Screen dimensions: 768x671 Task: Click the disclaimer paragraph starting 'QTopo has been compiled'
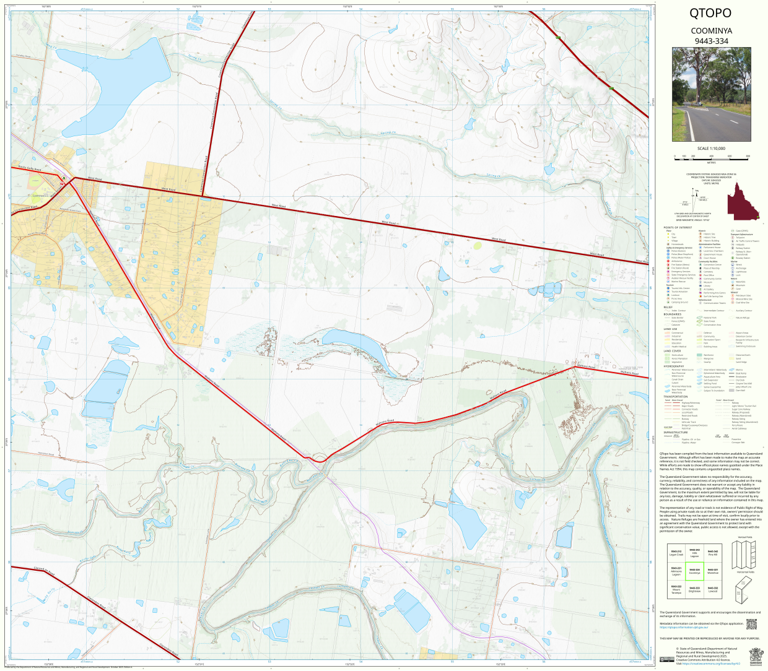pyautogui.click(x=711, y=462)
